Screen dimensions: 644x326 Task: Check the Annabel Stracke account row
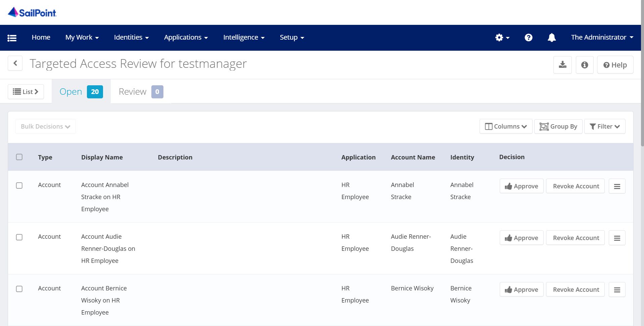pos(19,186)
